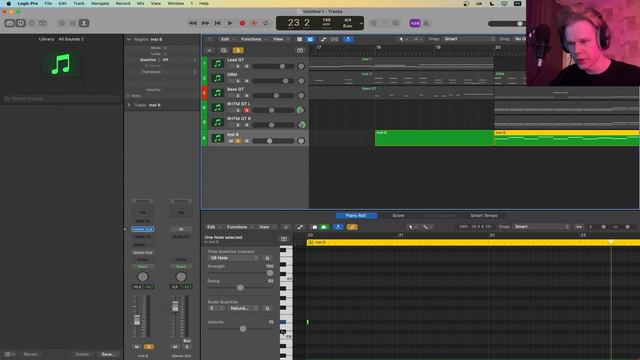Open the File menu
Viewport: 640px width, 360px height.
pyautogui.click(x=48, y=3)
